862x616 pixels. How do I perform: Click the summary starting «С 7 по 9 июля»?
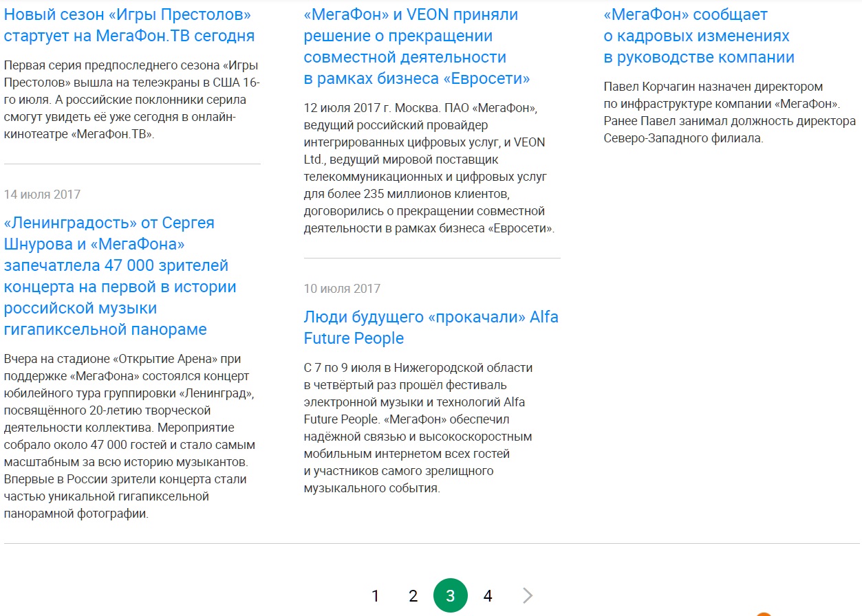[418, 428]
